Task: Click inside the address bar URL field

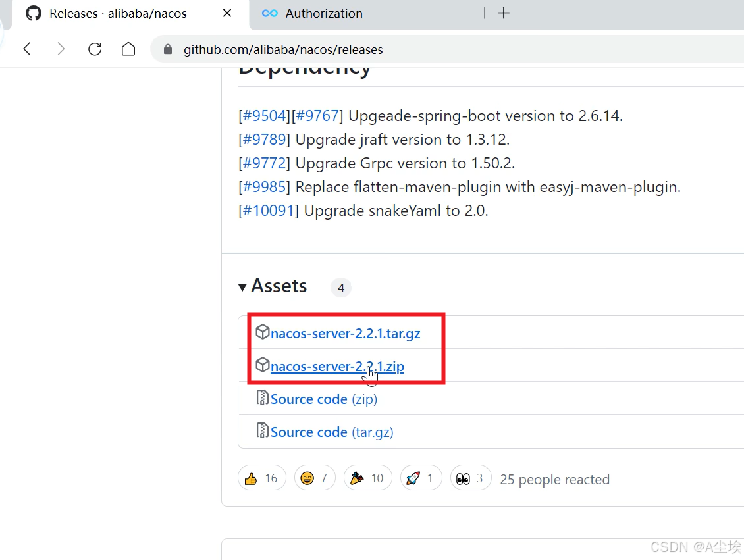Action: (x=283, y=49)
